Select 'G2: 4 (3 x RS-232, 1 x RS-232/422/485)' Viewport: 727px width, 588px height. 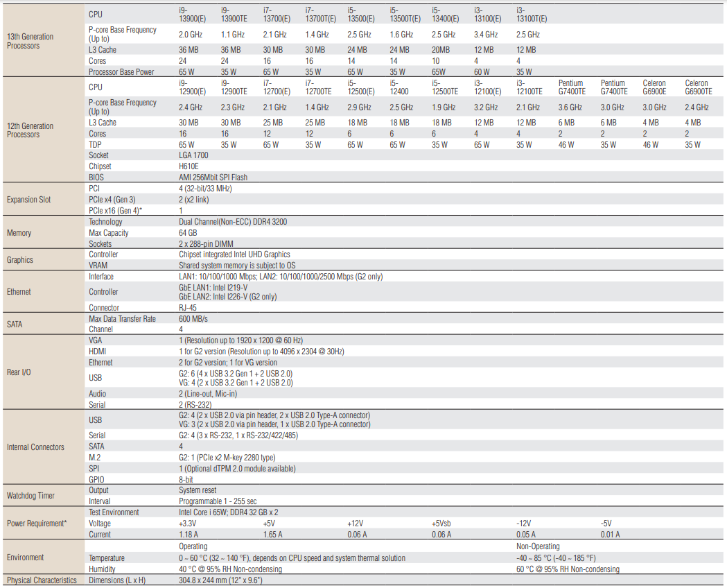pos(238,435)
